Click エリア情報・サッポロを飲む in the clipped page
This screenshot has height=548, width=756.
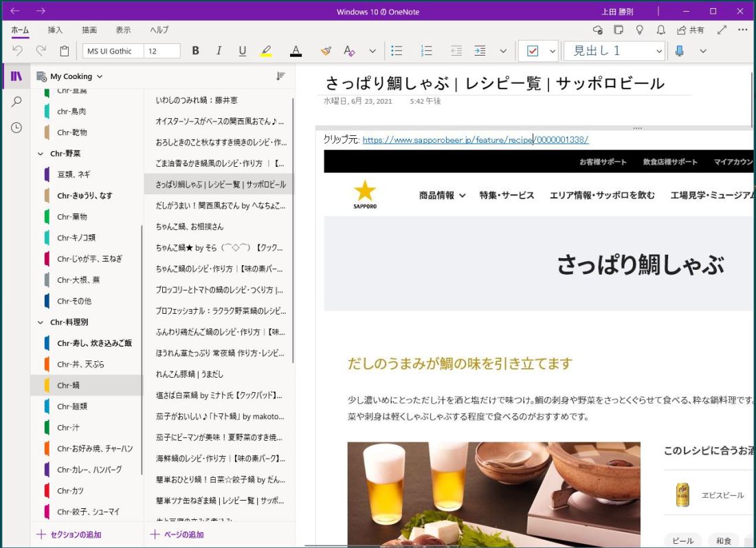coord(602,196)
